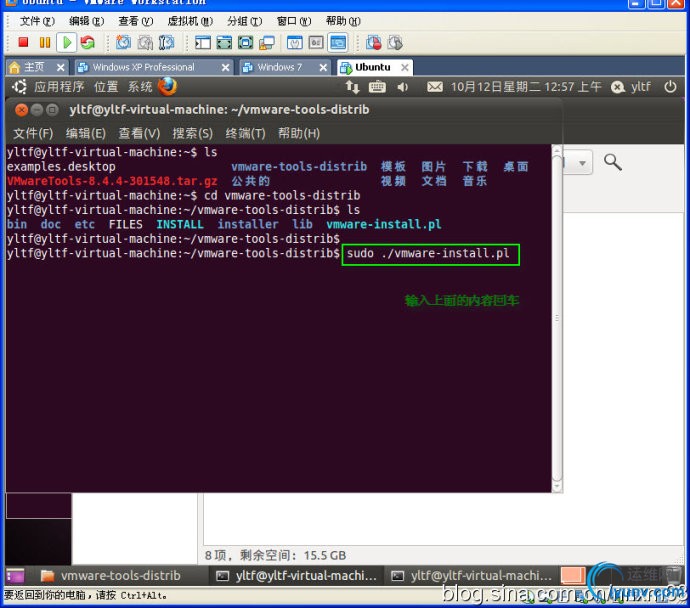Take a snapshot of the virtual machine
The height and width of the screenshot is (608, 690).
click(123, 43)
